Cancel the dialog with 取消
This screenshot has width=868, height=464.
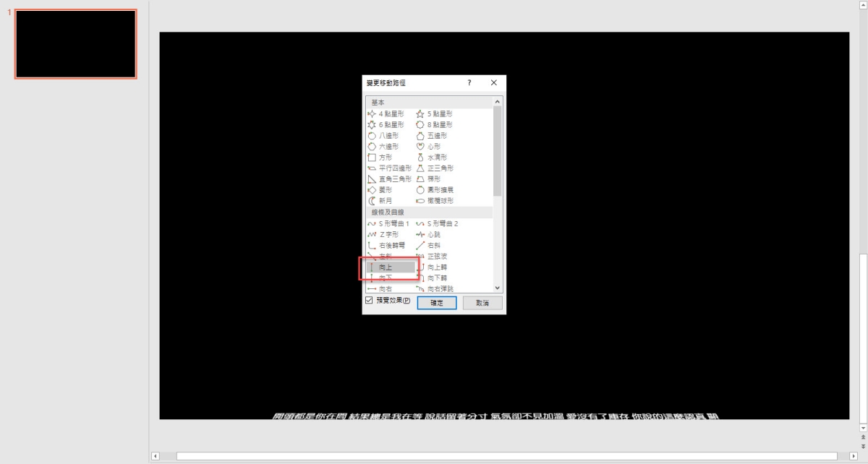tap(482, 303)
